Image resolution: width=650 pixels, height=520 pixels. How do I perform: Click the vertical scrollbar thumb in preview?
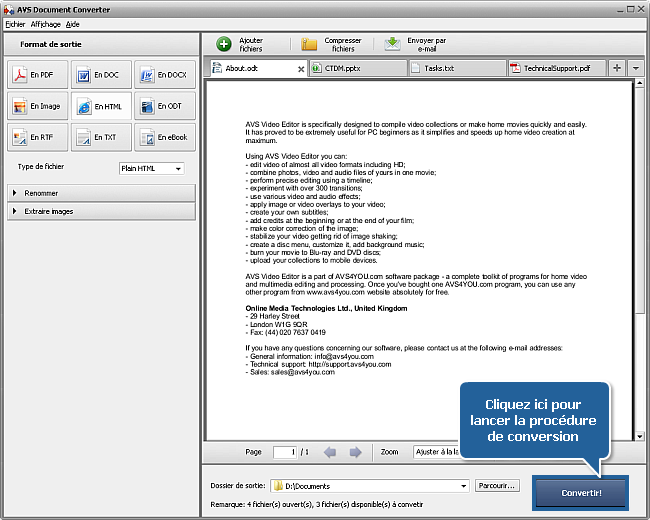(x=640, y=200)
